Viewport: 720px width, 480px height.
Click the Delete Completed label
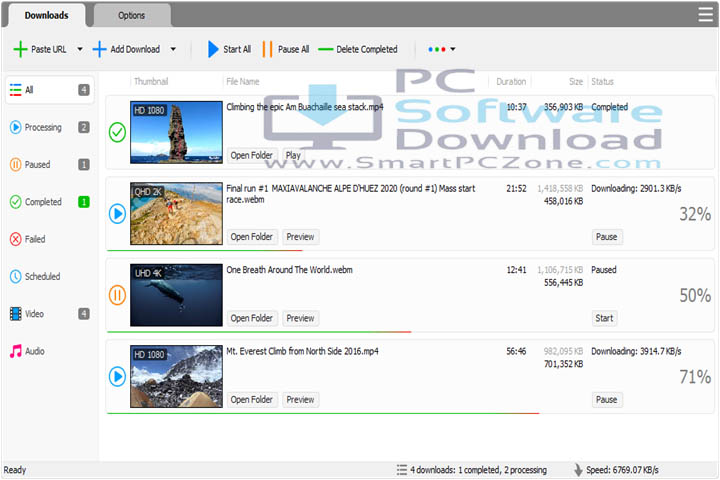pos(367,49)
